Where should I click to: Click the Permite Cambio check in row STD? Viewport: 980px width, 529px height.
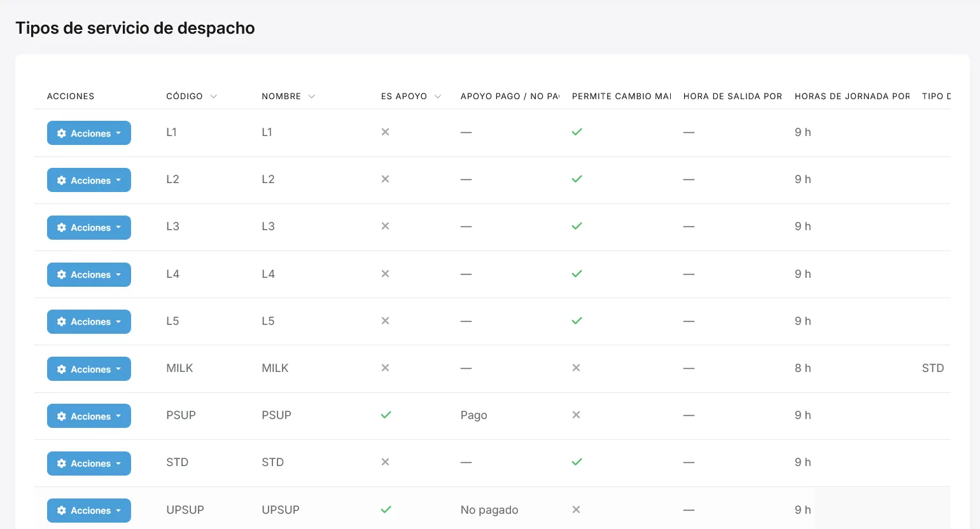pyautogui.click(x=577, y=462)
